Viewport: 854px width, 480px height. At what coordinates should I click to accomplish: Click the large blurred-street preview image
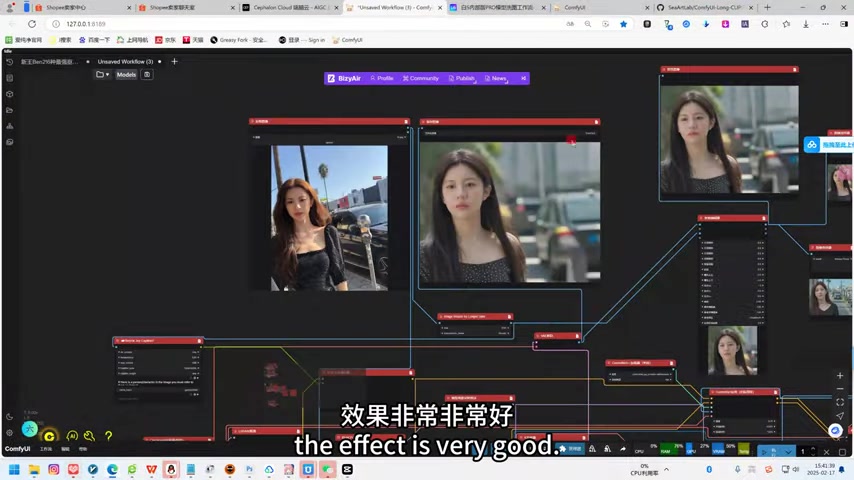(x=510, y=212)
